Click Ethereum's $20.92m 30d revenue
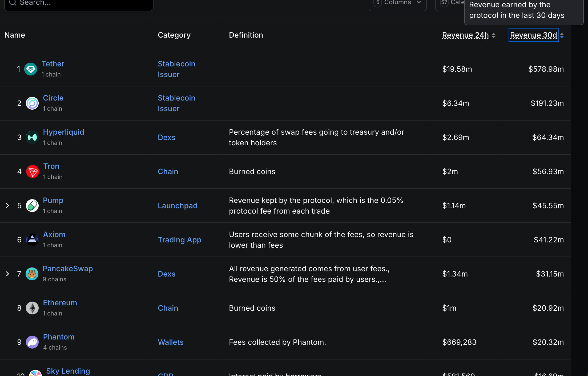This screenshot has height=376, width=588. [x=548, y=308]
